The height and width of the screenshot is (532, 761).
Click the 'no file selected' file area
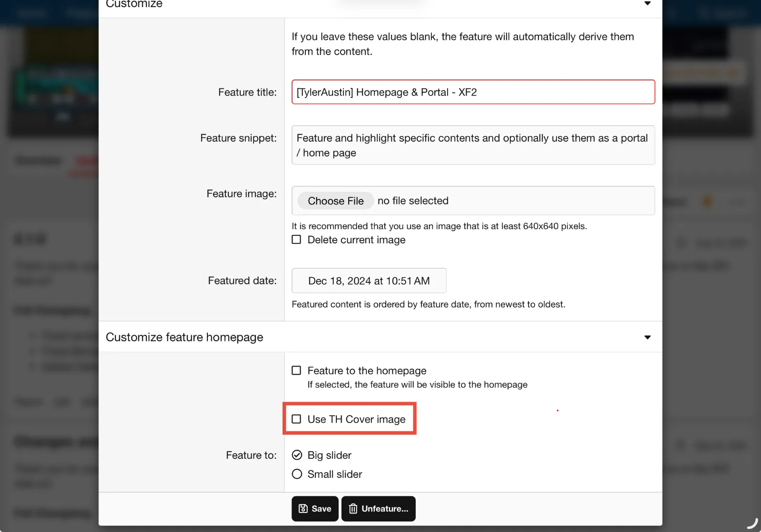[x=413, y=201]
